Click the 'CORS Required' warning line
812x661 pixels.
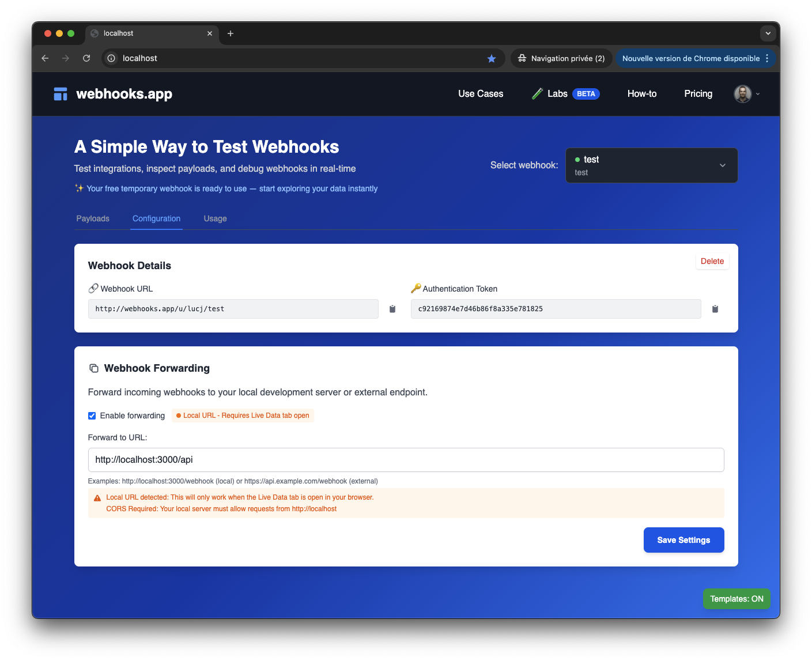(x=221, y=509)
